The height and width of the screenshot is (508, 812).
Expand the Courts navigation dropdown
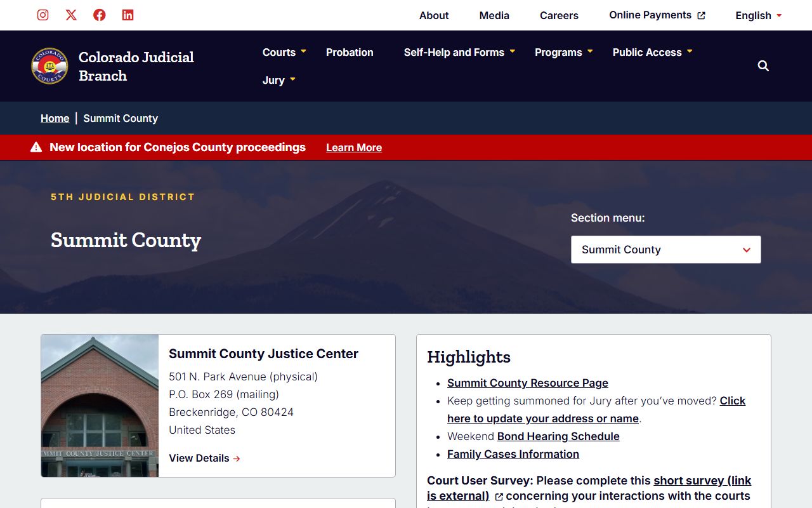click(284, 52)
